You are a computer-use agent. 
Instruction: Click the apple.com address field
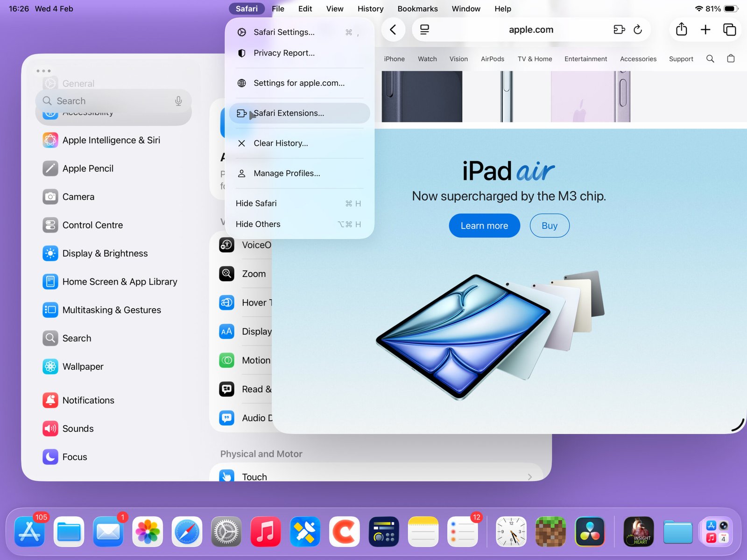click(531, 30)
